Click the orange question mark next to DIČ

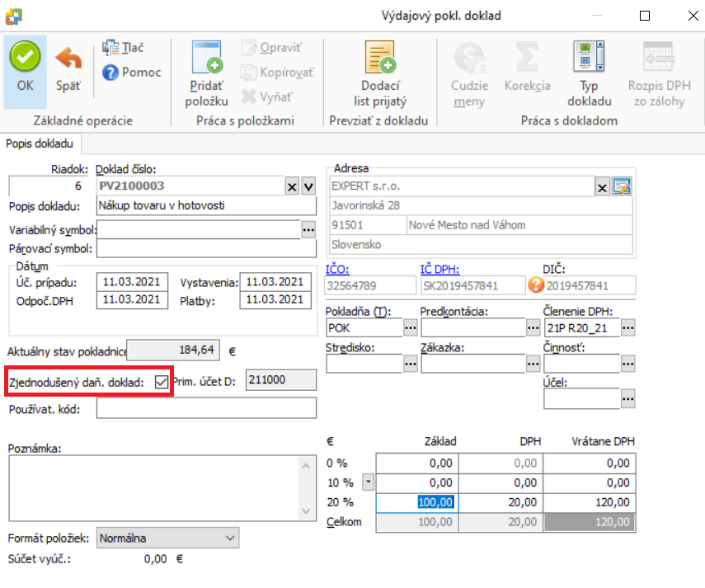[x=535, y=285]
